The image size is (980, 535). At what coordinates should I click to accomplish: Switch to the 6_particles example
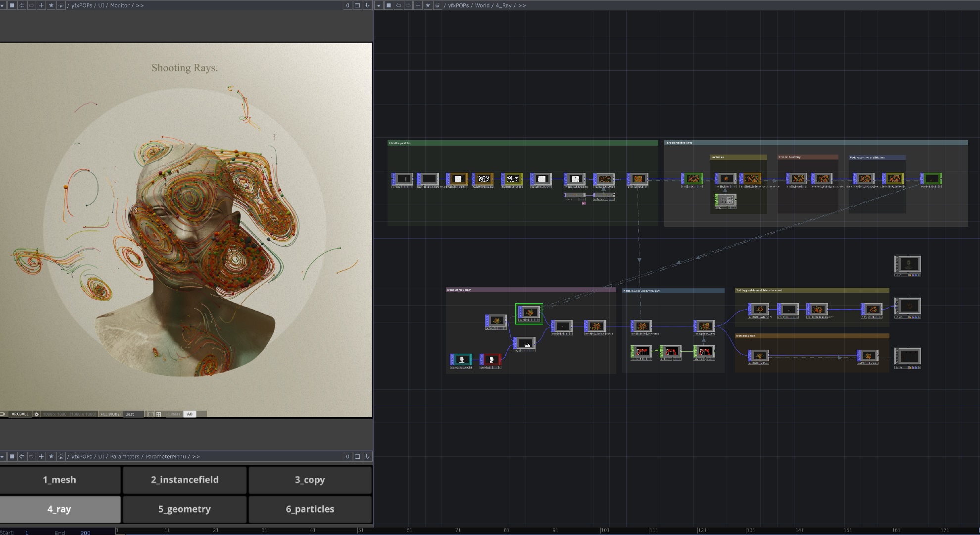[310, 509]
